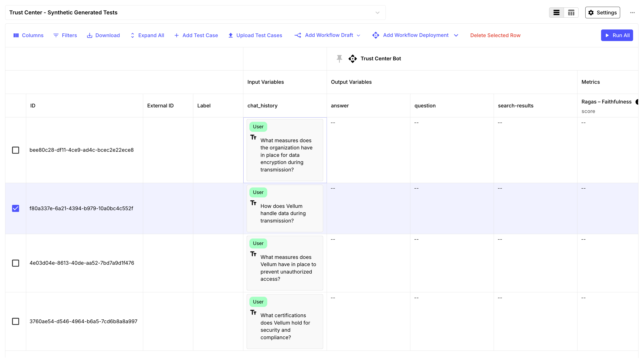Switch to list row view icon
The image size is (644, 361).
[556, 13]
